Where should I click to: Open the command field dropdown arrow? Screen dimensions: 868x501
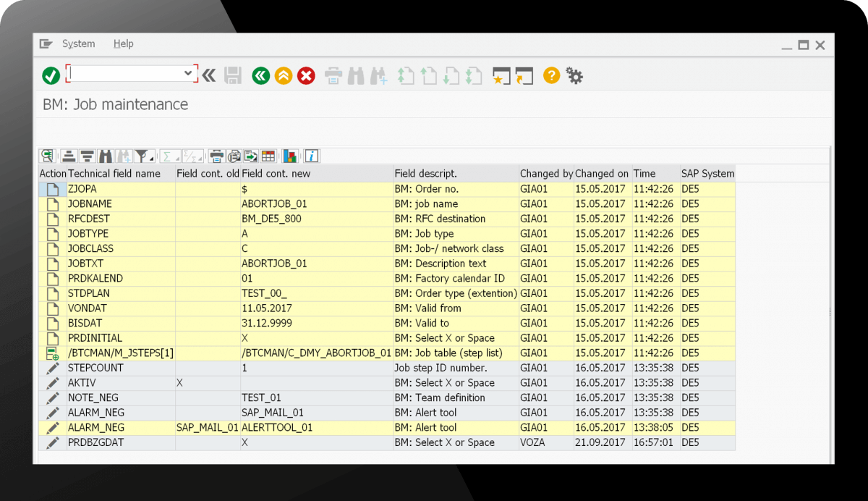[188, 73]
